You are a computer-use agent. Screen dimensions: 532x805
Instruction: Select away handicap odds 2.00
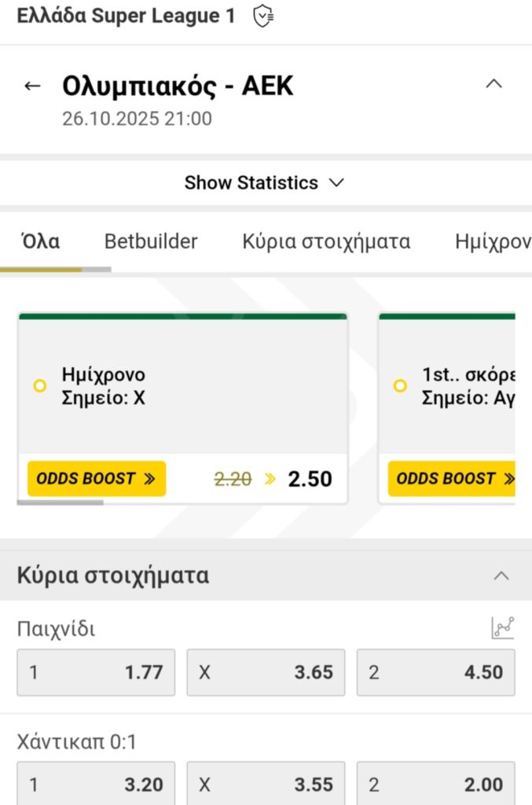[435, 784]
